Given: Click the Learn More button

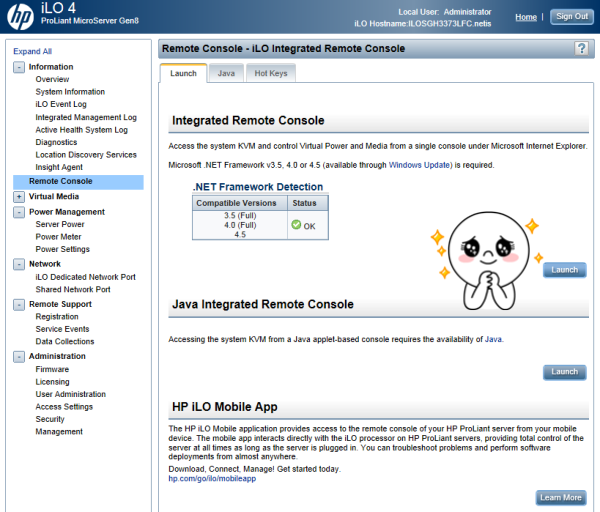Looking at the screenshot, I should pyautogui.click(x=561, y=497).
